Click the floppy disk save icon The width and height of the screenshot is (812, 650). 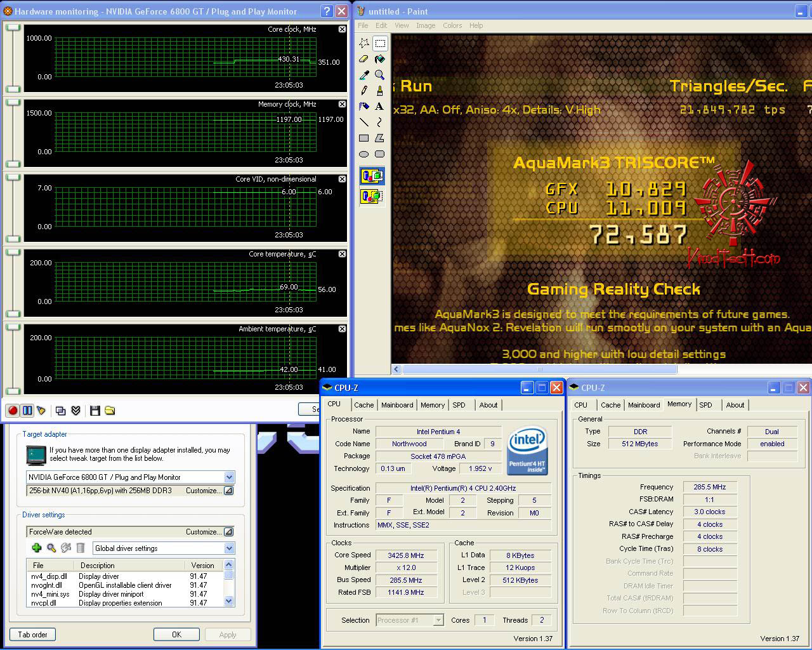coord(95,411)
